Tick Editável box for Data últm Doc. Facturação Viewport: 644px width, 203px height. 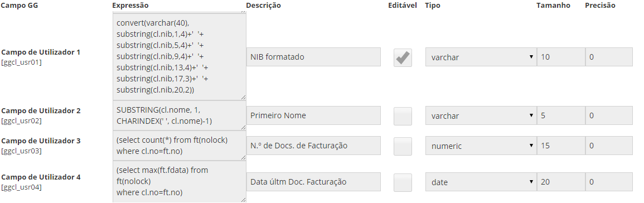point(403,182)
